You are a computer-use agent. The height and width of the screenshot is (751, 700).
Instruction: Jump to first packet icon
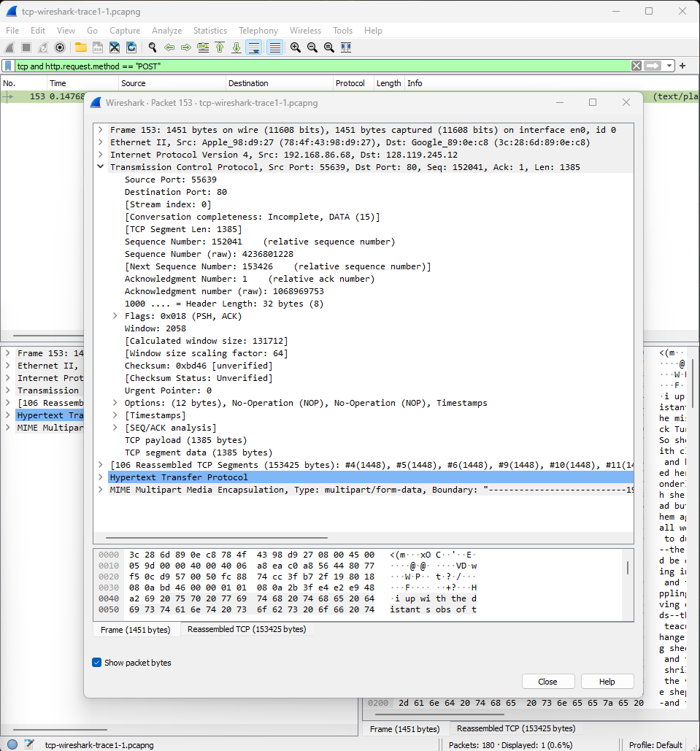tap(220, 47)
